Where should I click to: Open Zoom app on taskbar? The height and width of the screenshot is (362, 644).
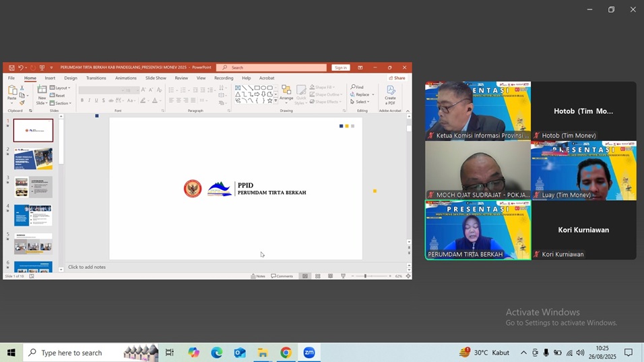[309, 353]
